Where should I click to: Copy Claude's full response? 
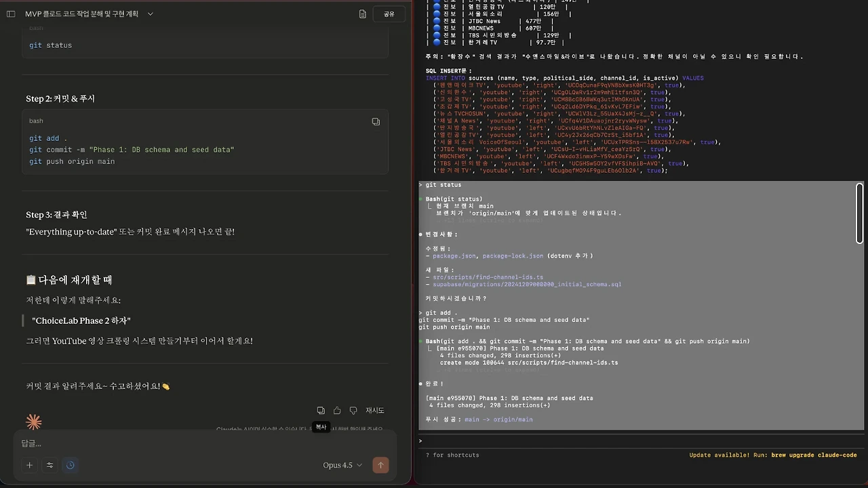321,410
